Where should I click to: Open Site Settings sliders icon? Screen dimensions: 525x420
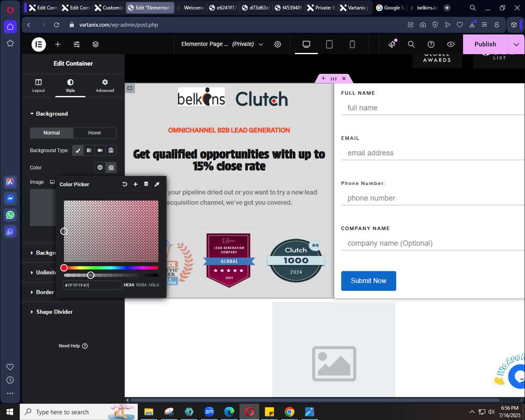(x=77, y=44)
